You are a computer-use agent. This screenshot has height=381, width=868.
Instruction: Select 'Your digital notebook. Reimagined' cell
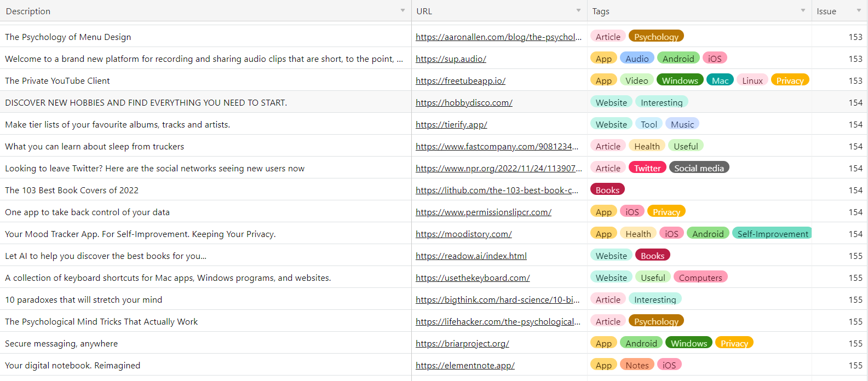[205, 365]
